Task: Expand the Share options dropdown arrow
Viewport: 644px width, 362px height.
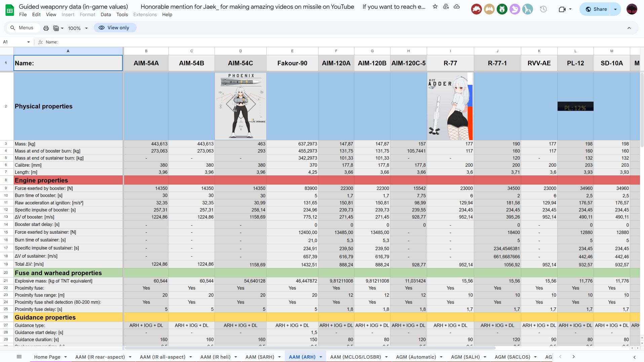Action: pos(615,9)
